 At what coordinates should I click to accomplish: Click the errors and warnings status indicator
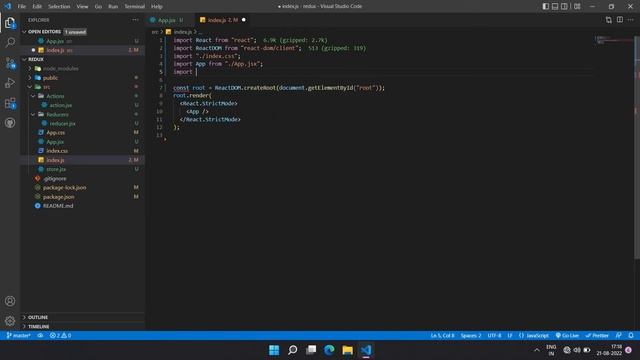(x=60, y=336)
